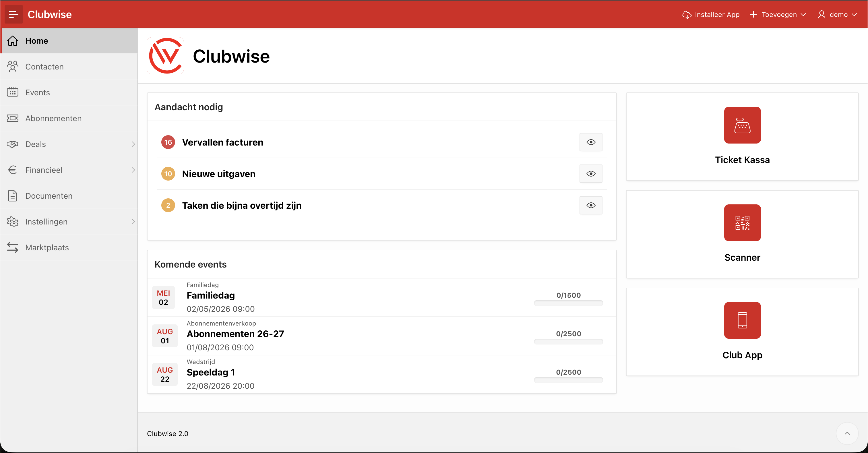Click the orange 10 badge for Nieuwe uitgaven
Screen dimensions: 868x453
[168, 174]
